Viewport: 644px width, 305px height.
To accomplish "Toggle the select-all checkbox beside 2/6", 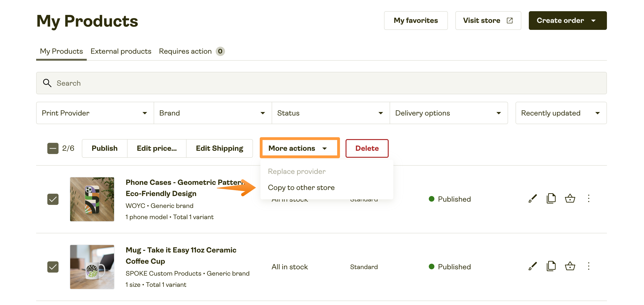I will [53, 148].
